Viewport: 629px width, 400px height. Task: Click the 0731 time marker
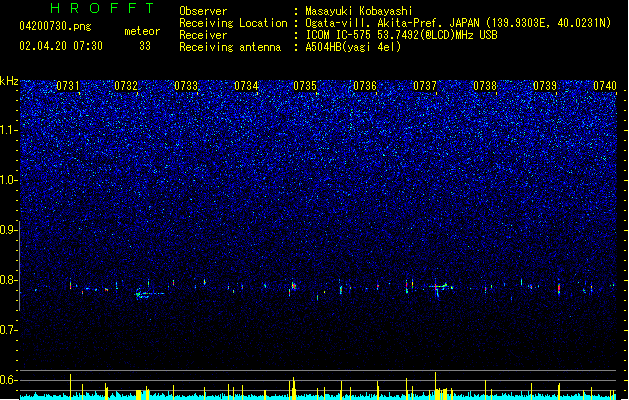coord(68,86)
